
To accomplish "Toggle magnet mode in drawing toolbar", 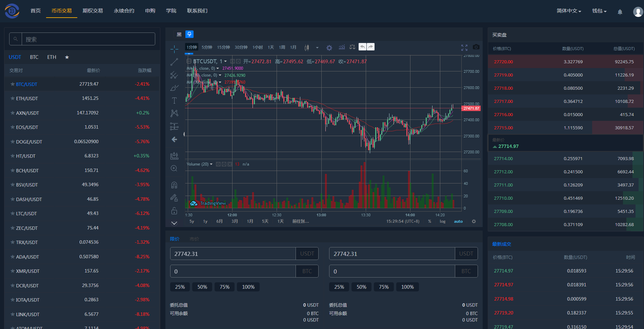I will tap(174, 185).
